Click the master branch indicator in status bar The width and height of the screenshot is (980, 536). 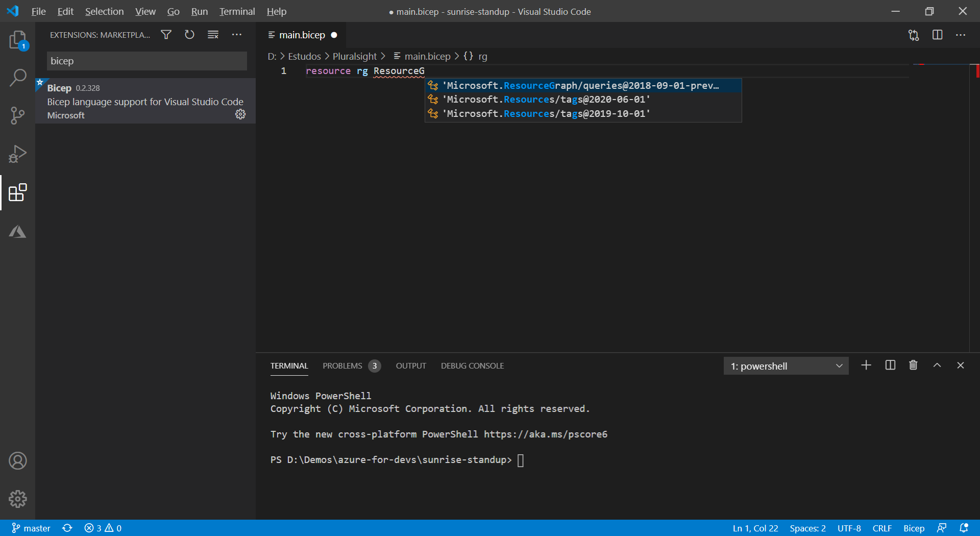click(31, 528)
